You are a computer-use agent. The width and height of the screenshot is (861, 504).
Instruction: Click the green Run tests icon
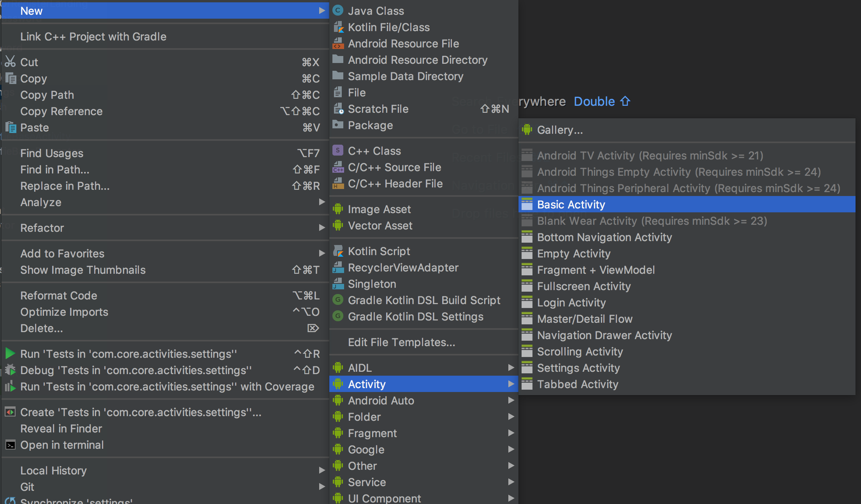(10, 353)
